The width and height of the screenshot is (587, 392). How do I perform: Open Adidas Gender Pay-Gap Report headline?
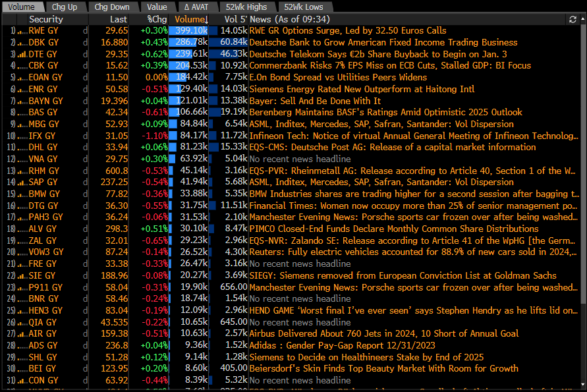click(x=342, y=345)
